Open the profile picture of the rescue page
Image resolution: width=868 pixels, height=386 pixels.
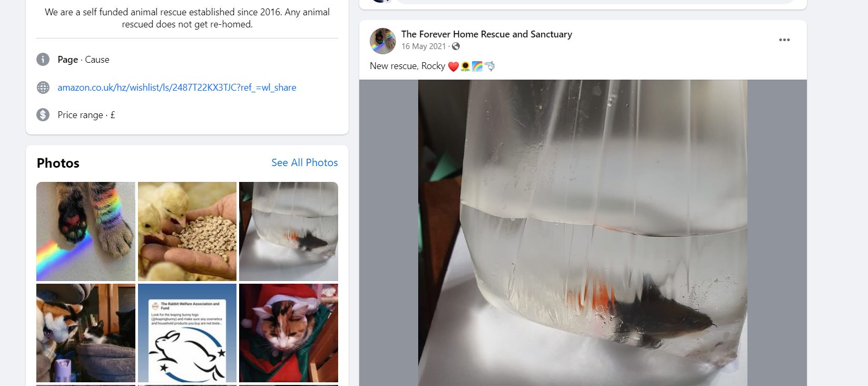382,41
